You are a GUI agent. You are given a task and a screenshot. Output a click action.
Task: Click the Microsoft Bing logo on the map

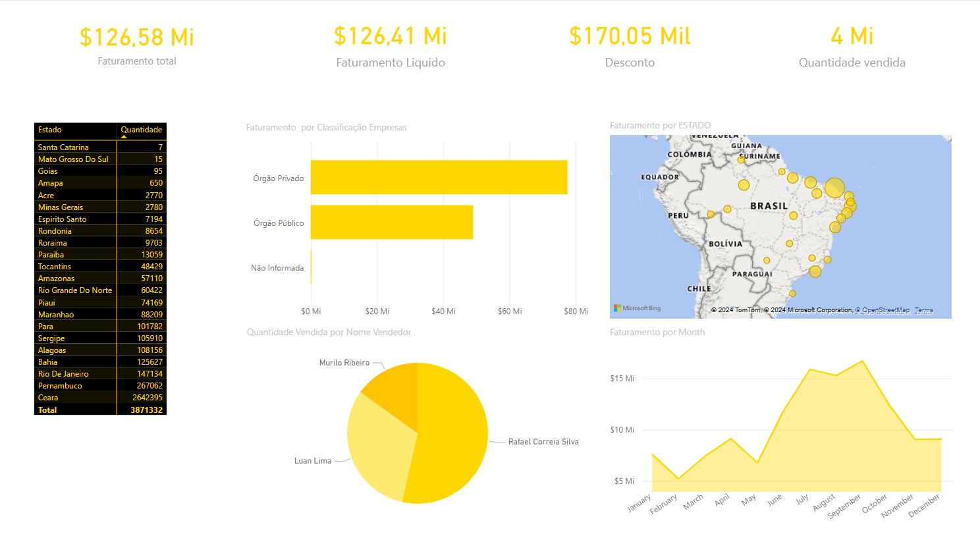pos(637,308)
